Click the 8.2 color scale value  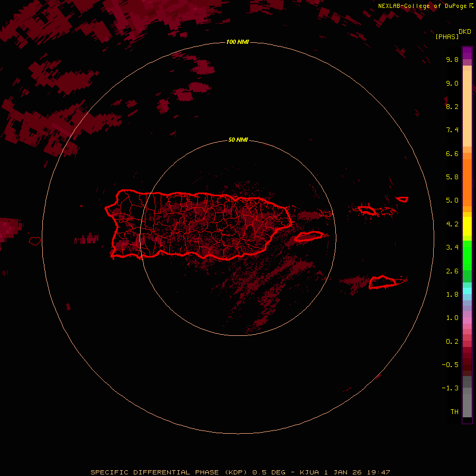click(x=452, y=106)
